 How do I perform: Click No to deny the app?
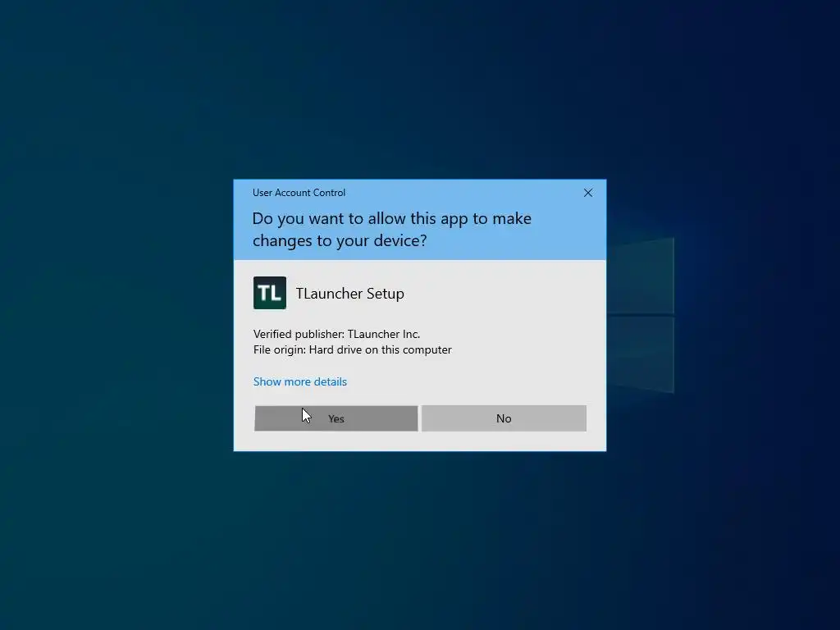(504, 418)
